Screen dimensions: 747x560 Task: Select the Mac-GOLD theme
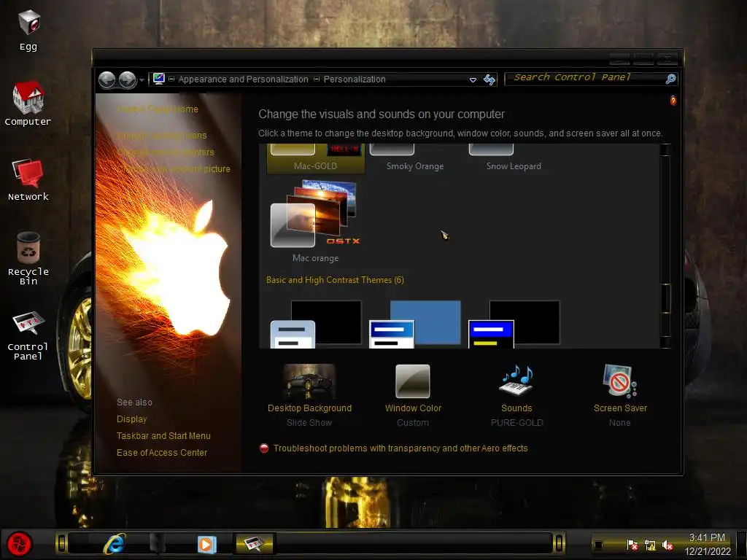pos(315,158)
